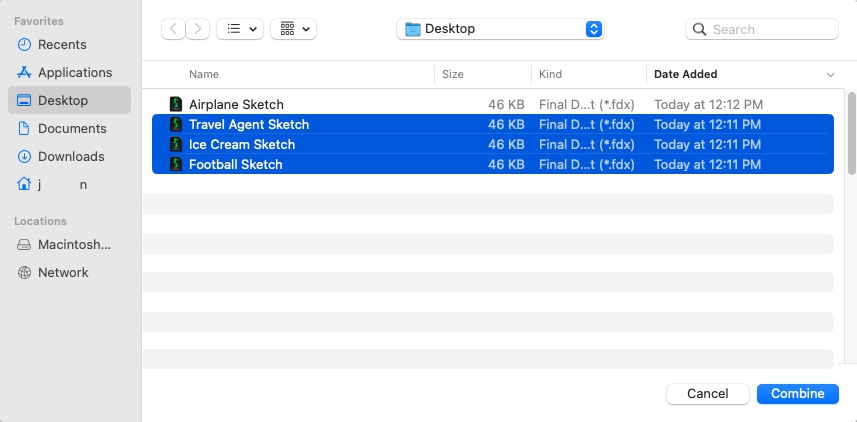The image size is (857, 422).
Task: Click into the Search field
Action: pos(761,29)
